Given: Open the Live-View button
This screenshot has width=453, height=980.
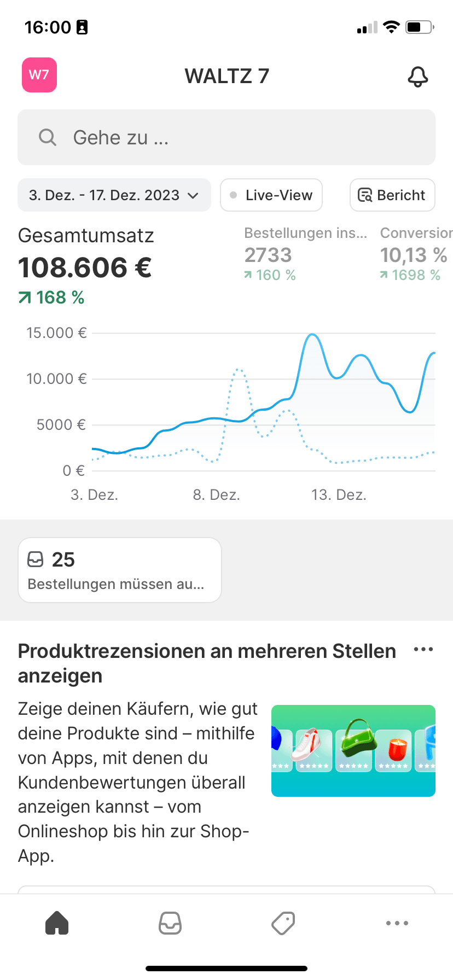Looking at the screenshot, I should click(271, 195).
